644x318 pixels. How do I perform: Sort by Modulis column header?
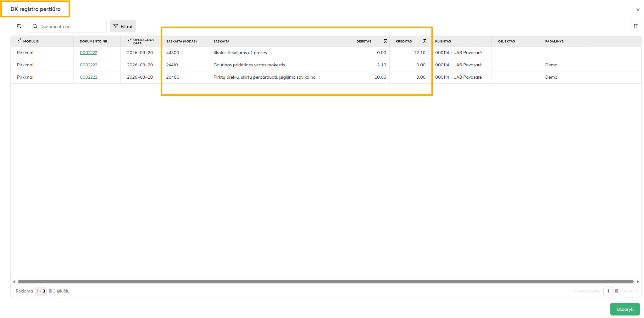(x=31, y=41)
